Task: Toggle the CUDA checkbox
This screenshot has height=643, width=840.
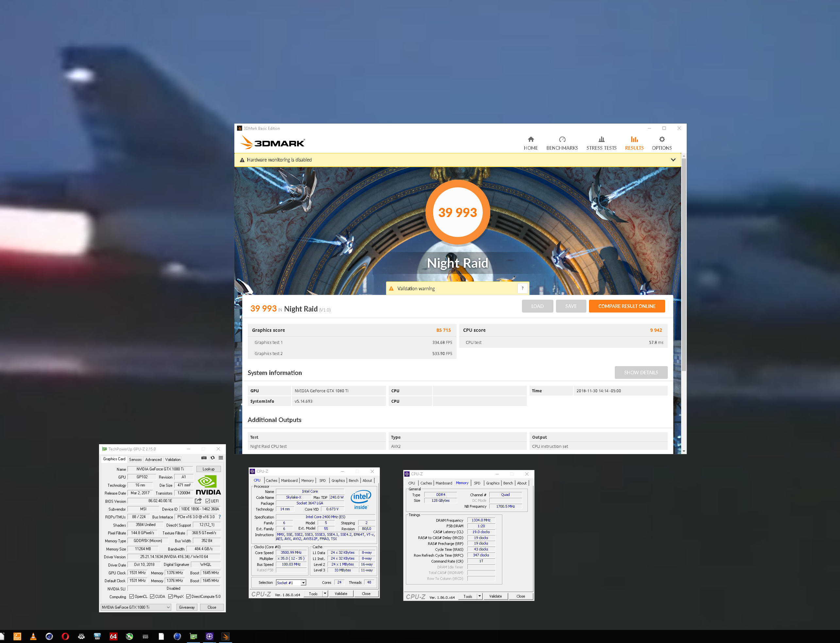Action: click(x=152, y=596)
